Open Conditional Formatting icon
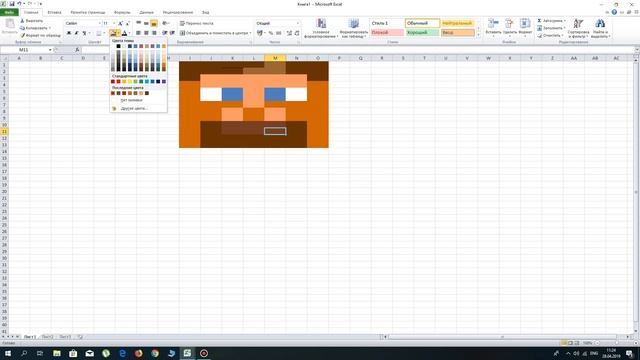 point(321,24)
